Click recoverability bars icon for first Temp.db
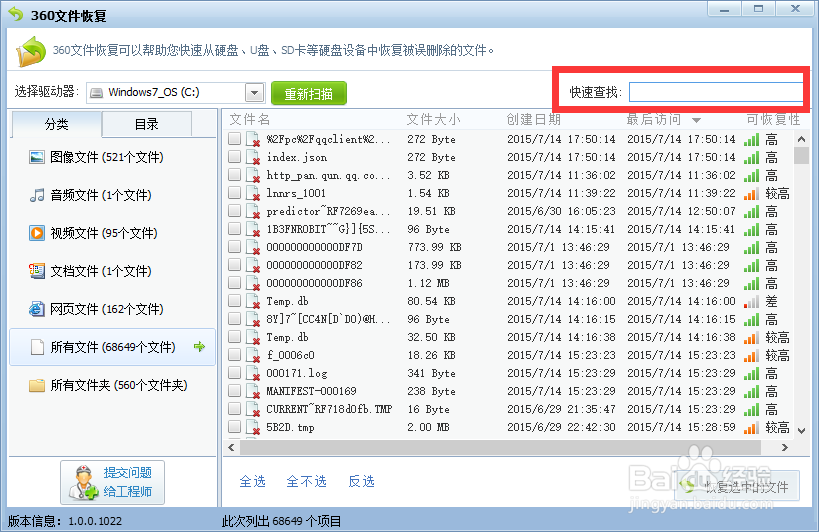The height and width of the screenshot is (532, 819). pos(751,301)
